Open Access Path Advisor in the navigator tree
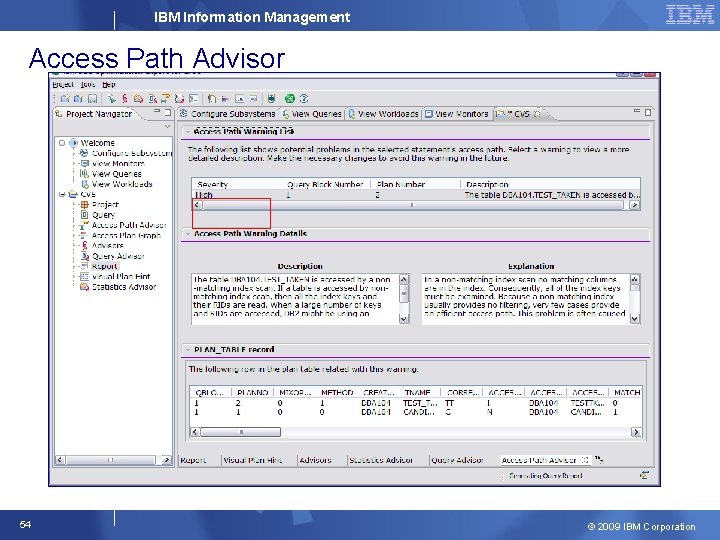This screenshot has height=540, width=720. [129, 225]
